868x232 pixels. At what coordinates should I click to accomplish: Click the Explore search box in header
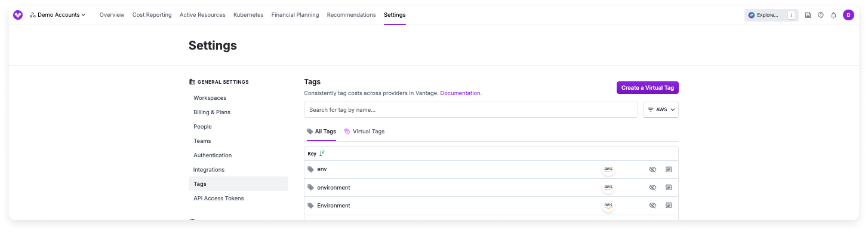(x=771, y=15)
